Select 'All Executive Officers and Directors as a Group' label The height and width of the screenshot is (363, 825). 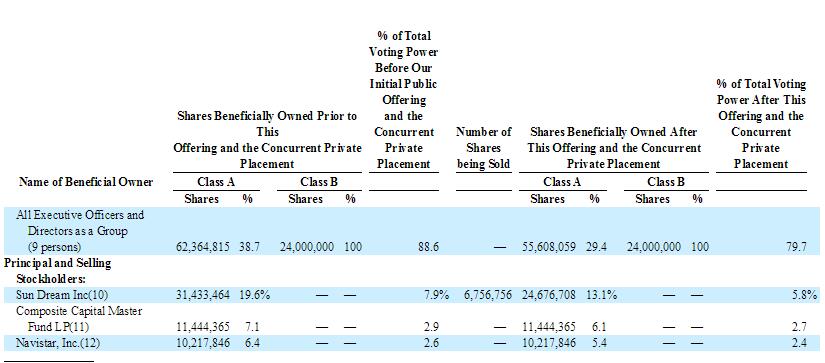tap(80, 230)
